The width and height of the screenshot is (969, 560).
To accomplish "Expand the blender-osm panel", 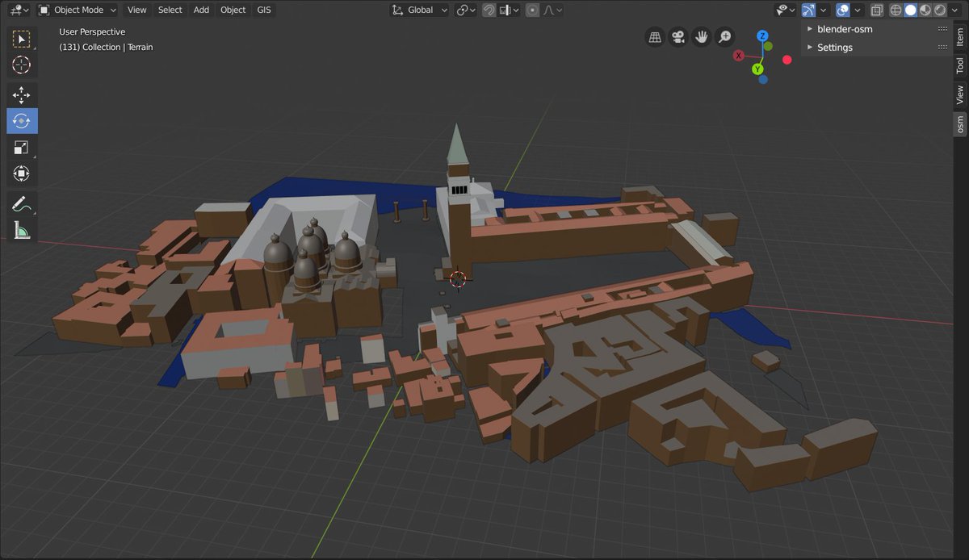I will point(845,29).
